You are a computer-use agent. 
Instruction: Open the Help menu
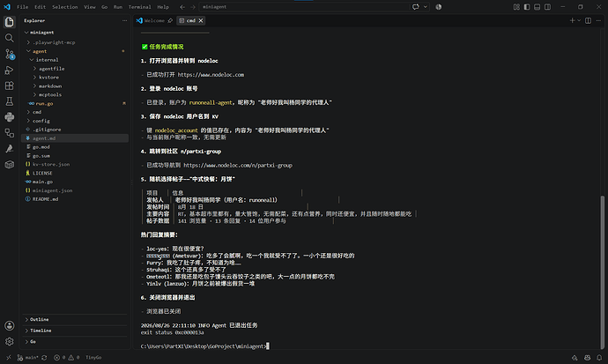(163, 7)
